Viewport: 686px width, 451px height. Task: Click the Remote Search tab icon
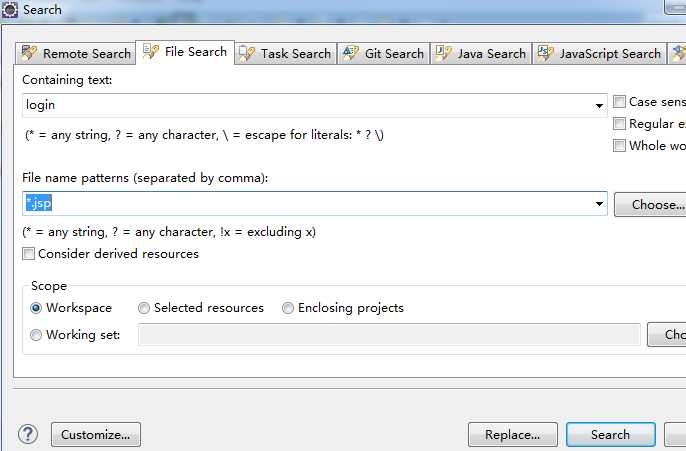point(29,53)
